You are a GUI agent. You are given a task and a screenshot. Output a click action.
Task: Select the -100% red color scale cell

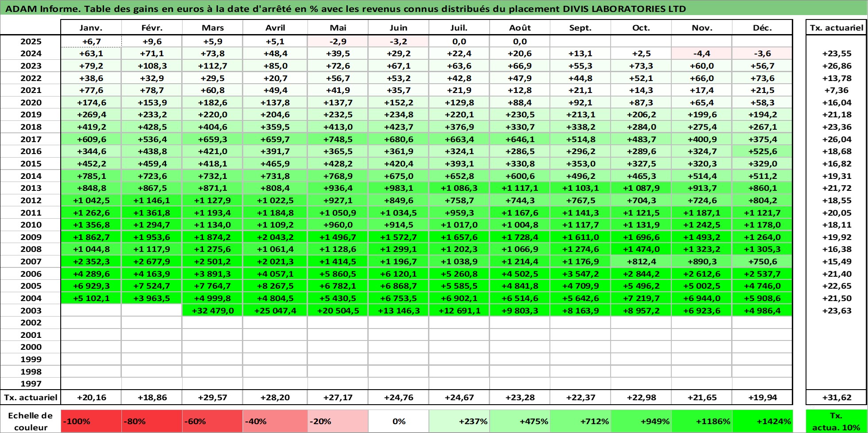coord(91,421)
